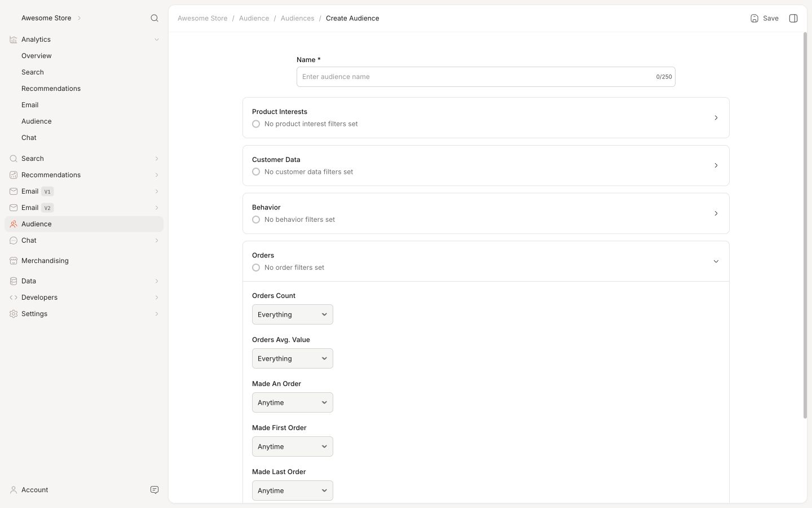Click the Customer Data status circle
812x508 pixels.
pos(256,172)
